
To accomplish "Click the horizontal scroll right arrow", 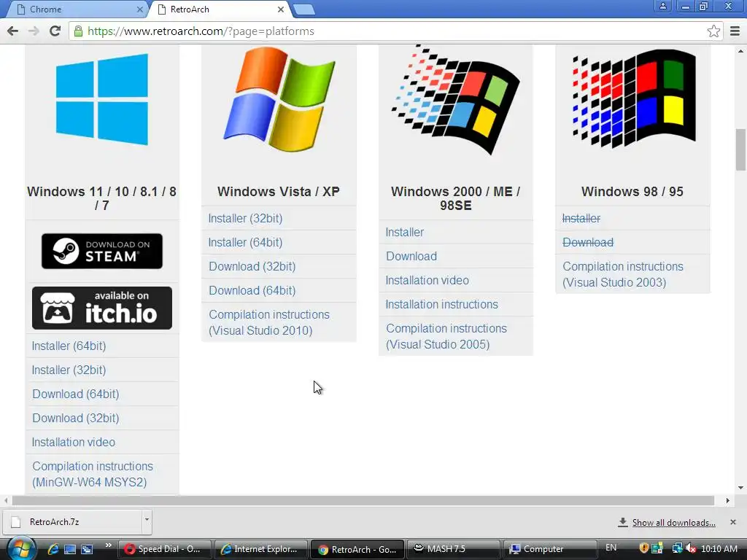I will coord(727,500).
